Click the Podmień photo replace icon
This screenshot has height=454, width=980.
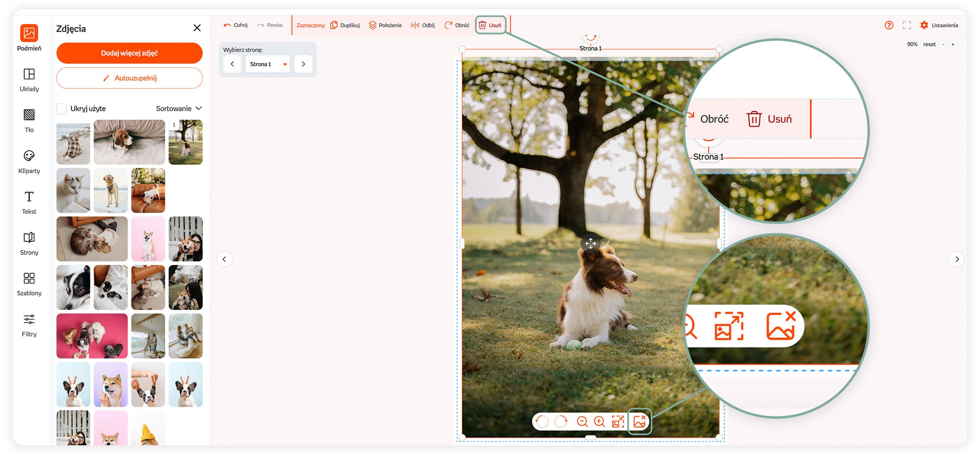pos(29,33)
